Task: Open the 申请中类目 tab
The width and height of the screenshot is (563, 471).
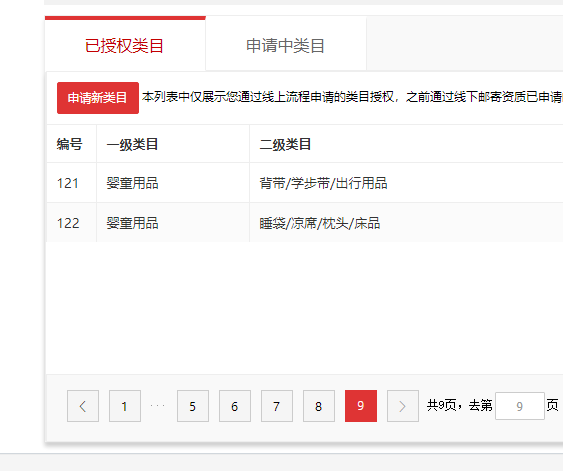Action: [x=286, y=44]
